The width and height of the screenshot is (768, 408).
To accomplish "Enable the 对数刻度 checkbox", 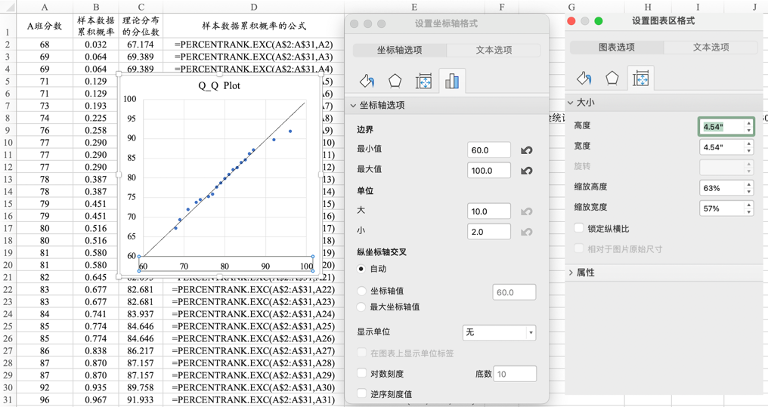I will point(362,373).
